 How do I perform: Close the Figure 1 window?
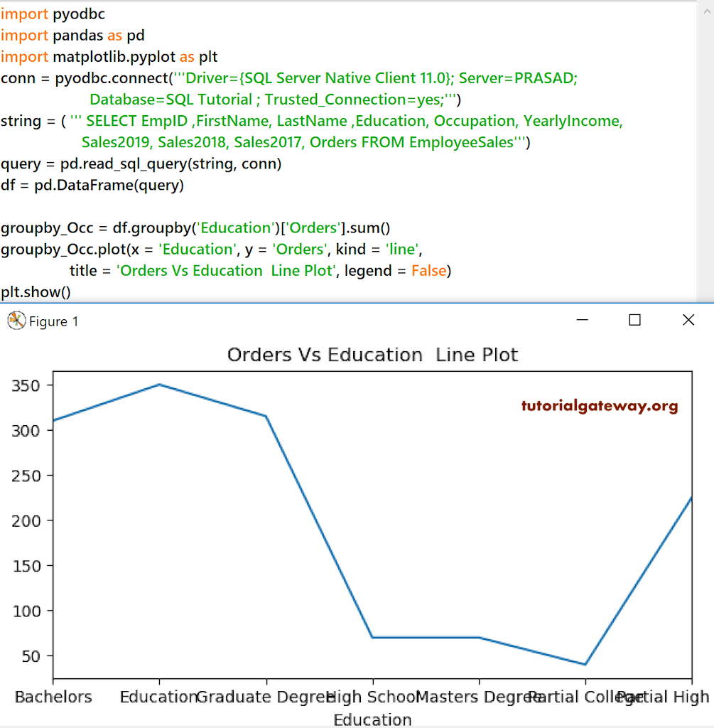tap(688, 320)
